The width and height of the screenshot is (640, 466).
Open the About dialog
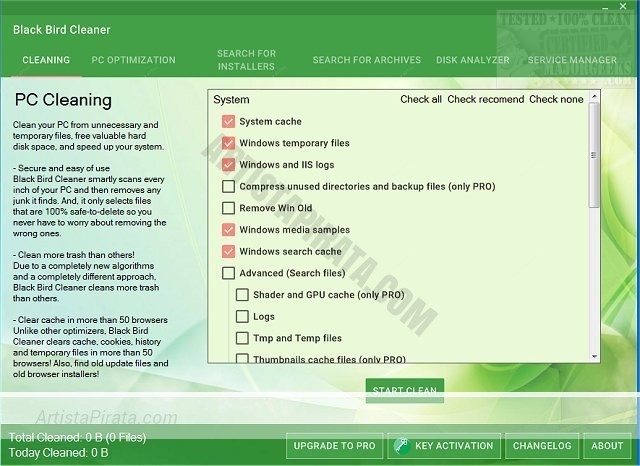click(607, 446)
